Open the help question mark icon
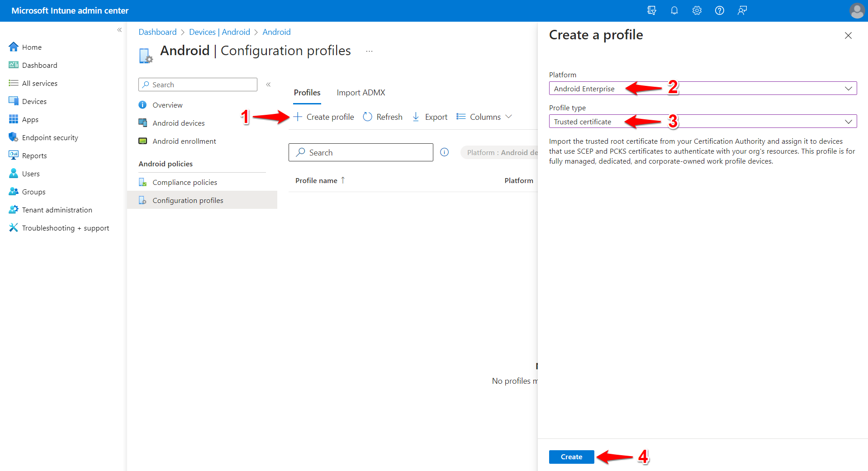868x471 pixels. point(719,10)
